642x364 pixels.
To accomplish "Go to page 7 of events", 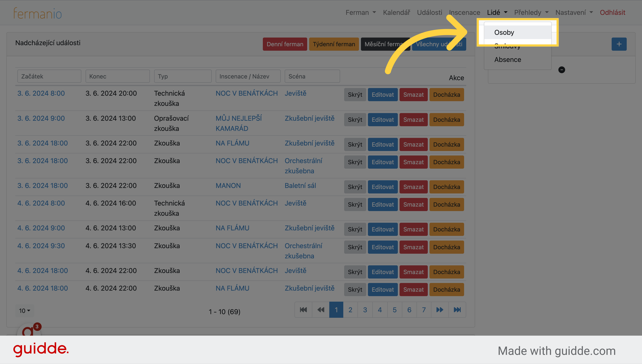I will tap(424, 310).
